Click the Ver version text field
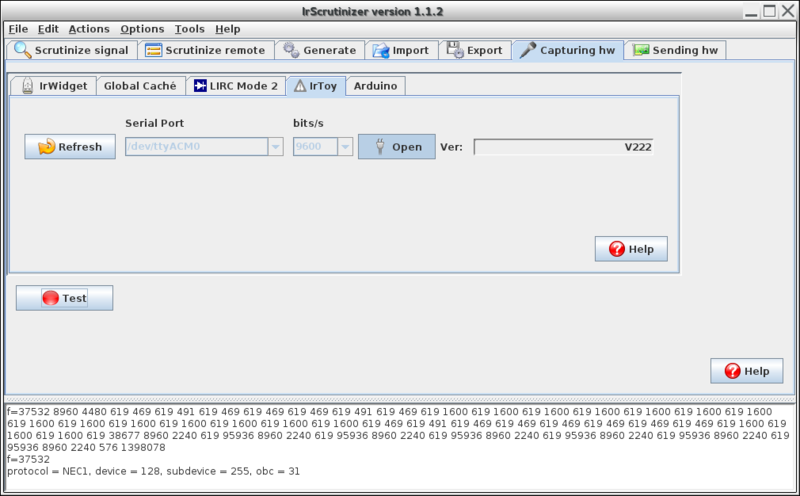The height and width of the screenshot is (496, 800). coord(563,147)
